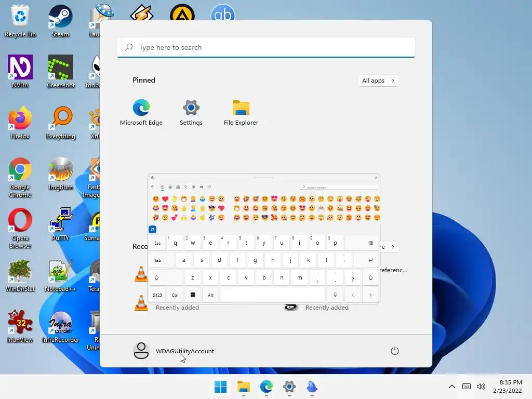Open the clock showing 8:35 PM
This screenshot has width=532, height=399.
click(x=508, y=387)
